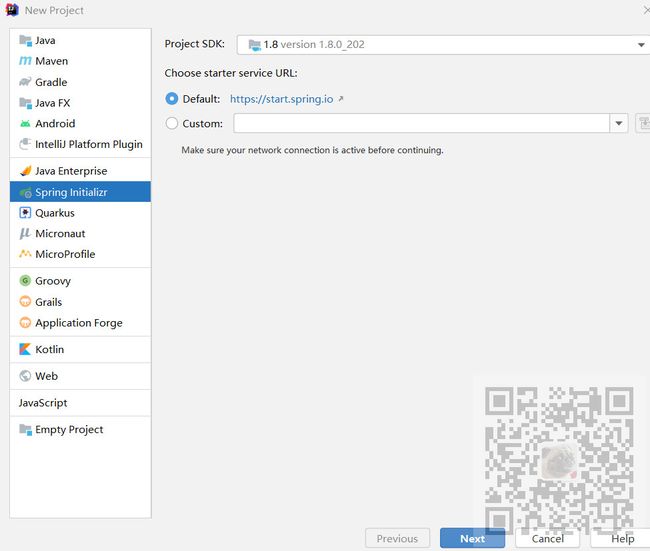Click the Spring Initializr leaf icon
Viewport: 650px width, 551px height.
pos(25,192)
